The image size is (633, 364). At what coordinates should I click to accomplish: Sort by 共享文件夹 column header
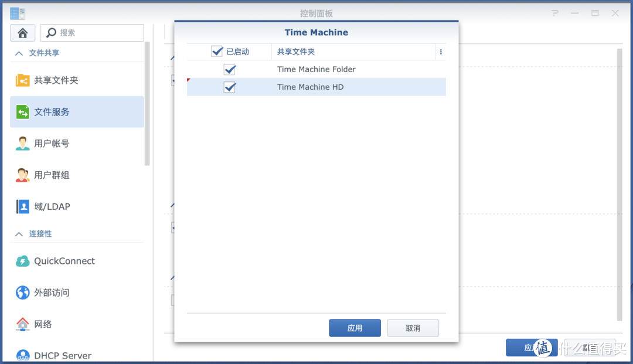tap(296, 52)
